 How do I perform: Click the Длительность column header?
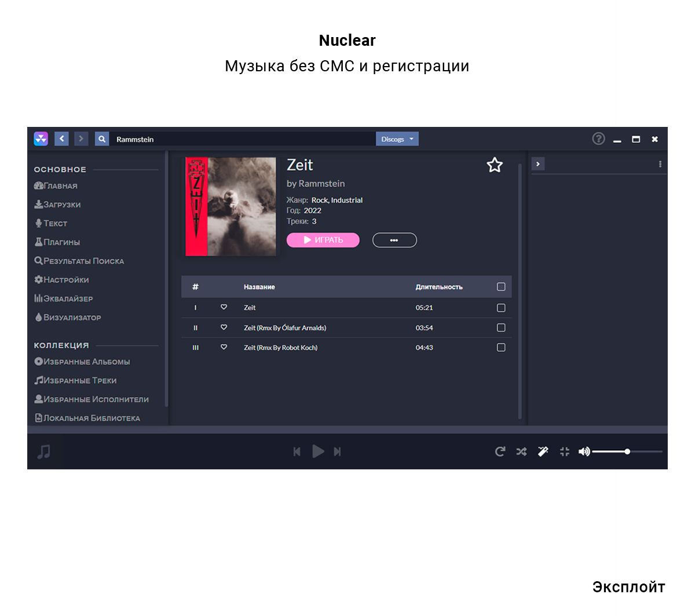point(439,287)
